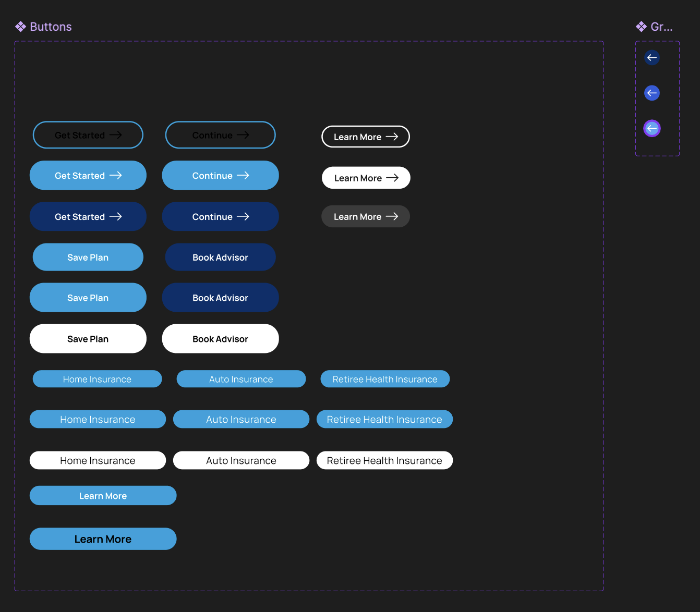The height and width of the screenshot is (612, 700).
Task: Click the white Book Advisor button
Action: 220,338
